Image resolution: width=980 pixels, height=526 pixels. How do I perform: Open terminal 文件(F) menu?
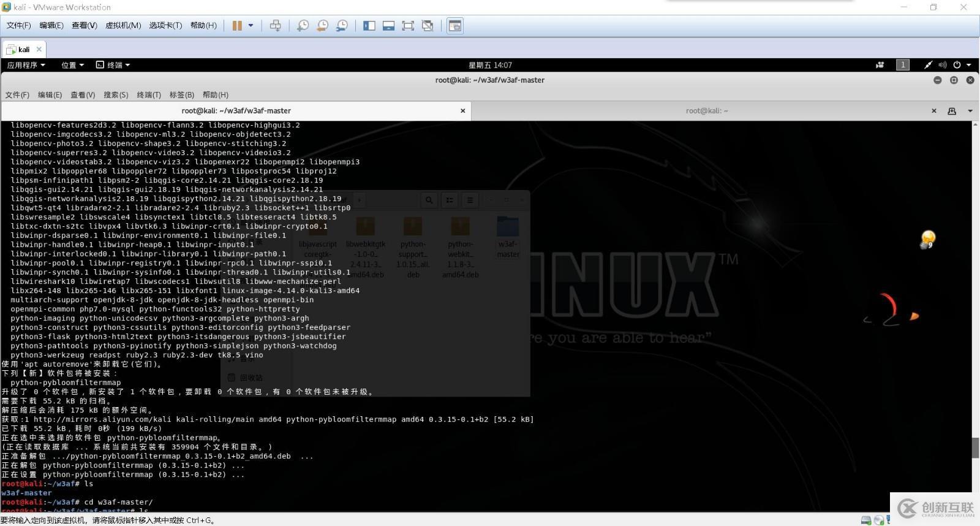tap(17, 95)
